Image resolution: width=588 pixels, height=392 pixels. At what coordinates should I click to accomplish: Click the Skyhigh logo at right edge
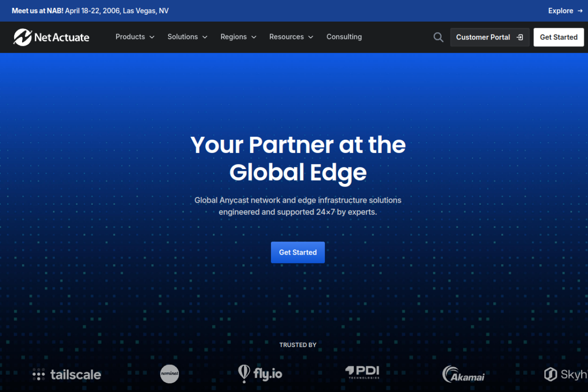click(x=565, y=374)
